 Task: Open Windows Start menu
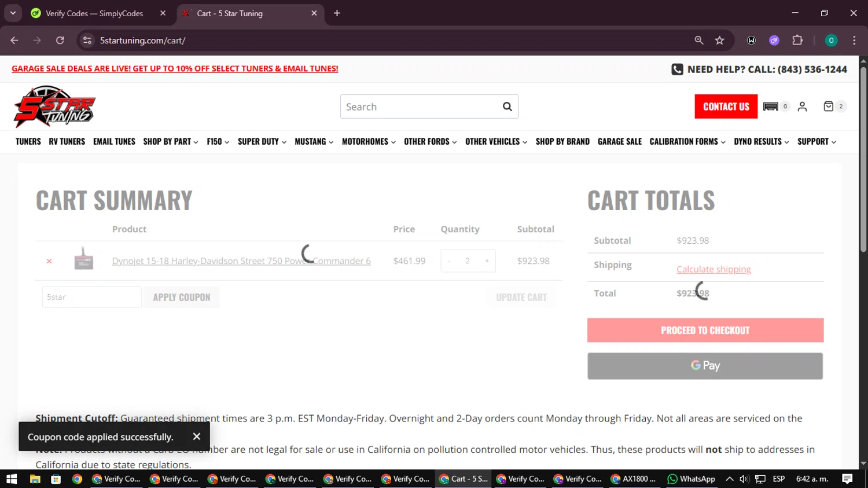pyautogui.click(x=12, y=479)
